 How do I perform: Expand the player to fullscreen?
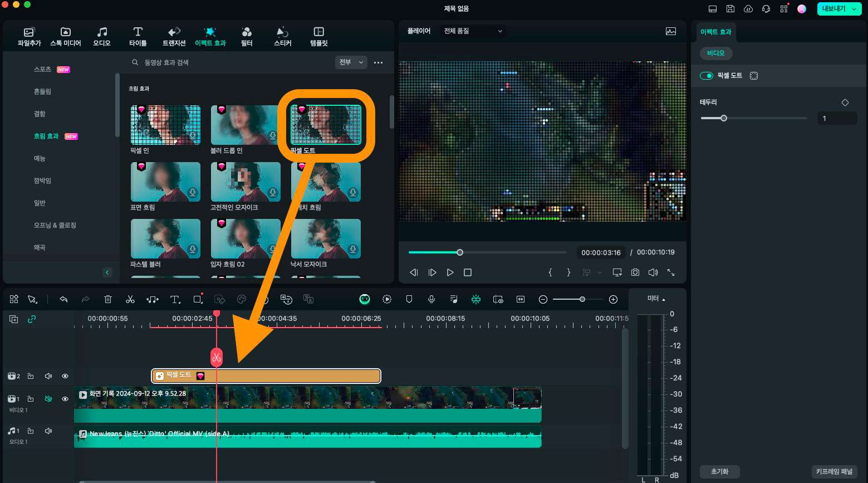coord(671,272)
